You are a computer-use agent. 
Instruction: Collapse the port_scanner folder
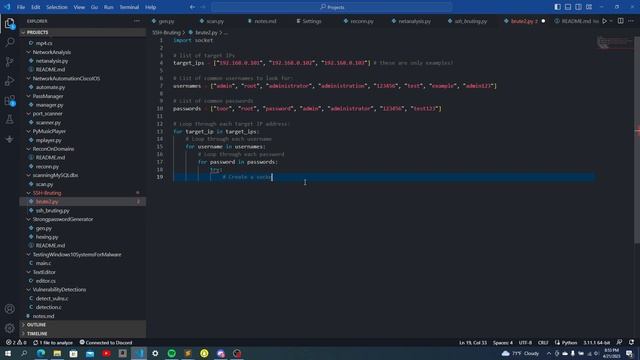tap(83, 114)
